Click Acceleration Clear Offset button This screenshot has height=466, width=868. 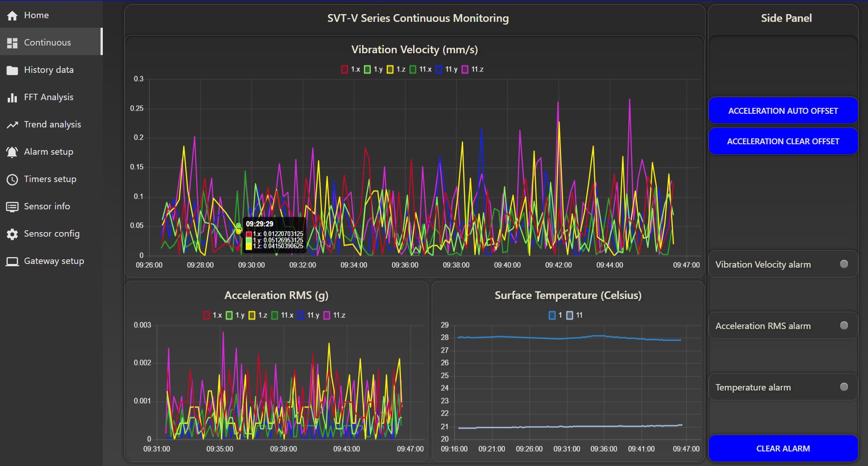pos(783,141)
